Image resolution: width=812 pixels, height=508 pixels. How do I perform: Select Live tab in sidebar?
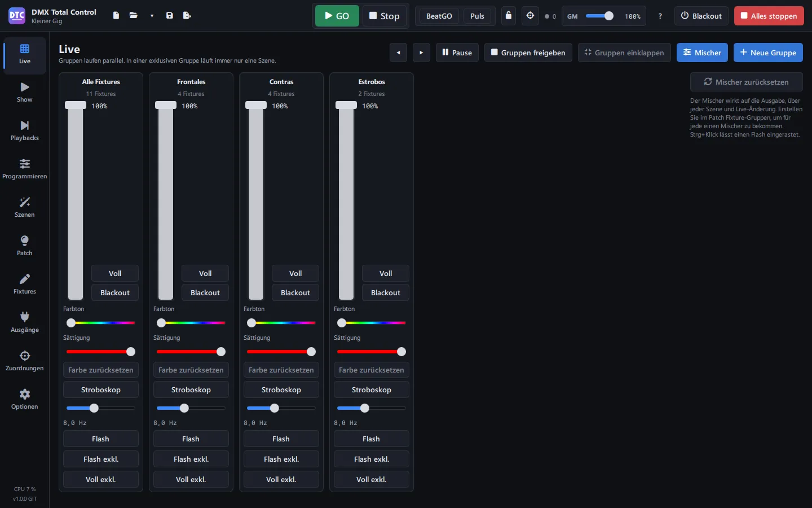coord(25,55)
